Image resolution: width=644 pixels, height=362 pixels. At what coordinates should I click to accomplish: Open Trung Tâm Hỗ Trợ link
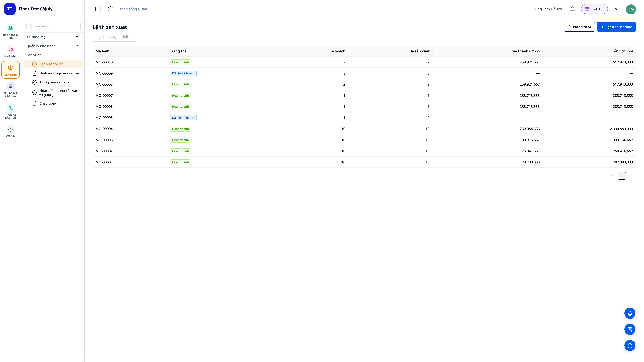547,9
